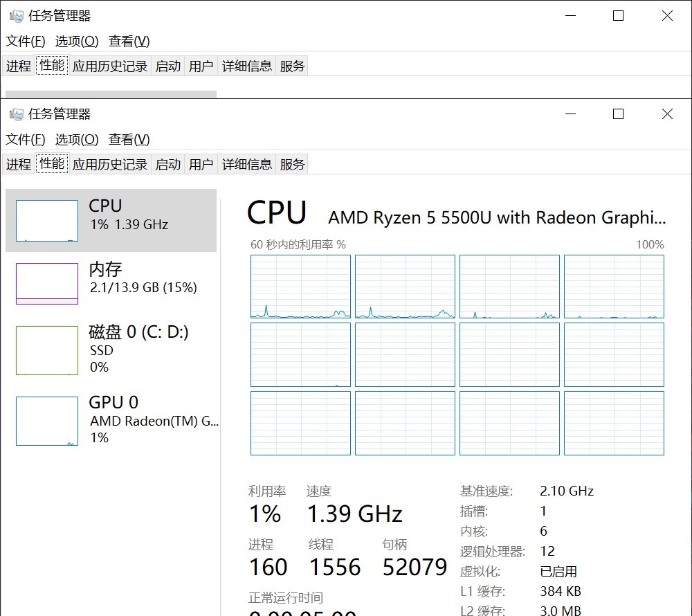Maximize the front 任务管理器 window

tap(618, 114)
